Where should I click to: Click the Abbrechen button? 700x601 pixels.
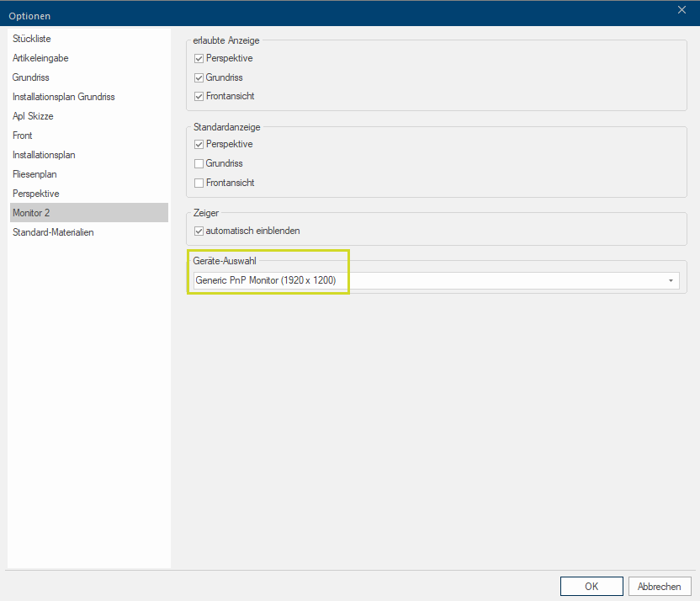[660, 587]
